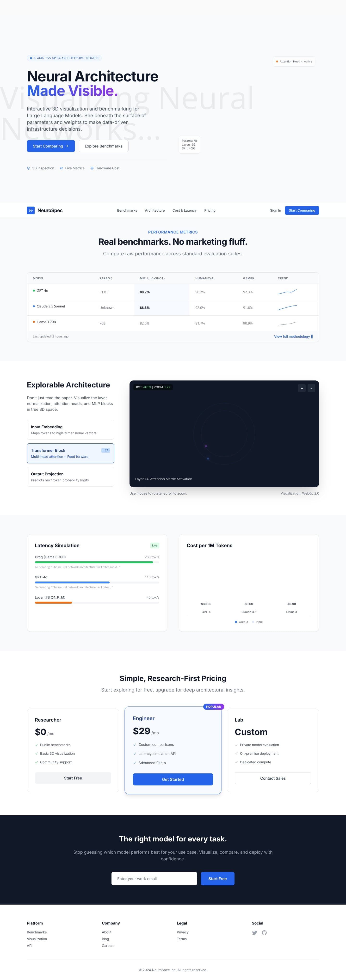
Task: Open the API link in footer
Action: coord(30,945)
